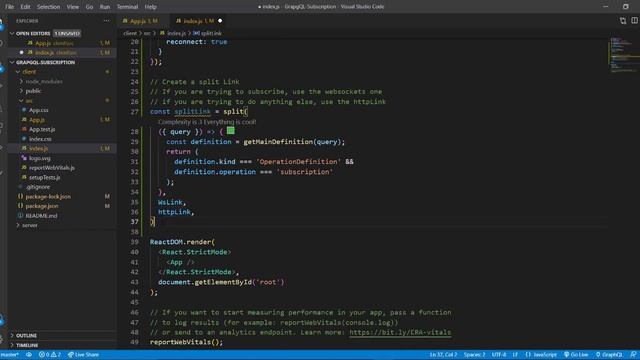
Task: Click the GraphQL status bar item
Action: click(609, 355)
